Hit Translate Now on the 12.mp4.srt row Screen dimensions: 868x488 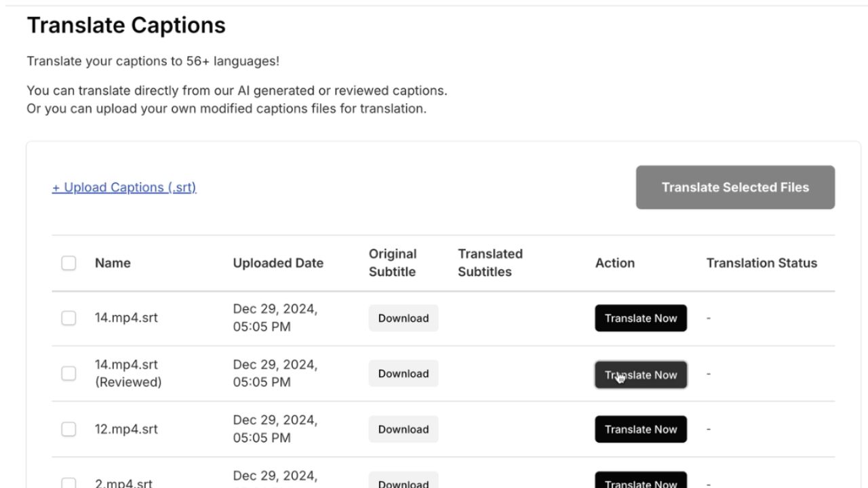(641, 429)
